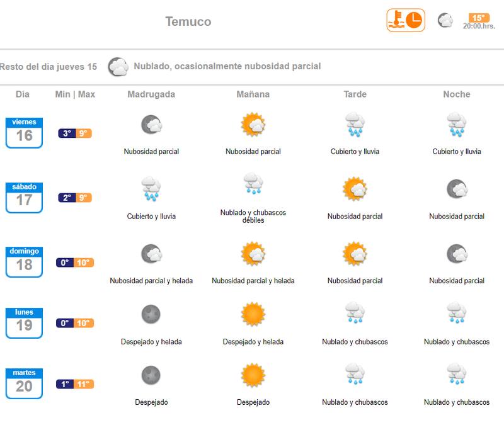Click martes 20 Noche showers icon

click(x=457, y=374)
